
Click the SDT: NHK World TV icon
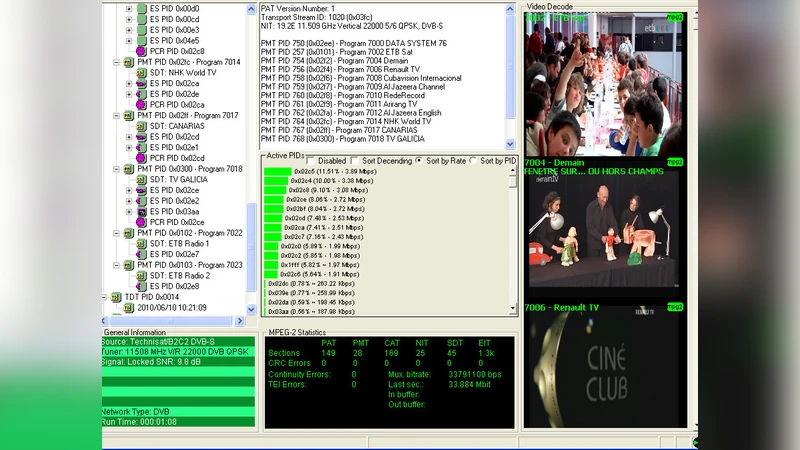pos(142,72)
